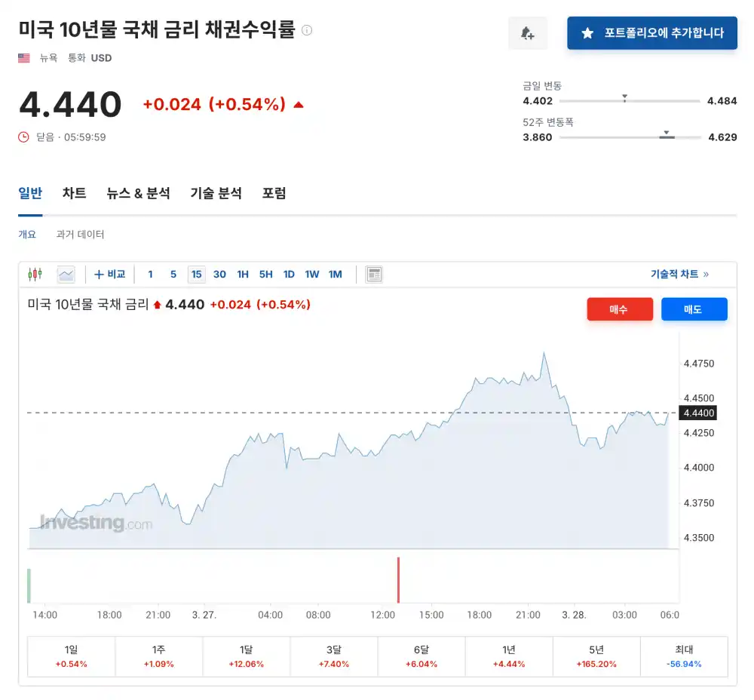This screenshot has width=754, height=700.
Task: Select the 최대 period at bottom
Action: (683, 656)
